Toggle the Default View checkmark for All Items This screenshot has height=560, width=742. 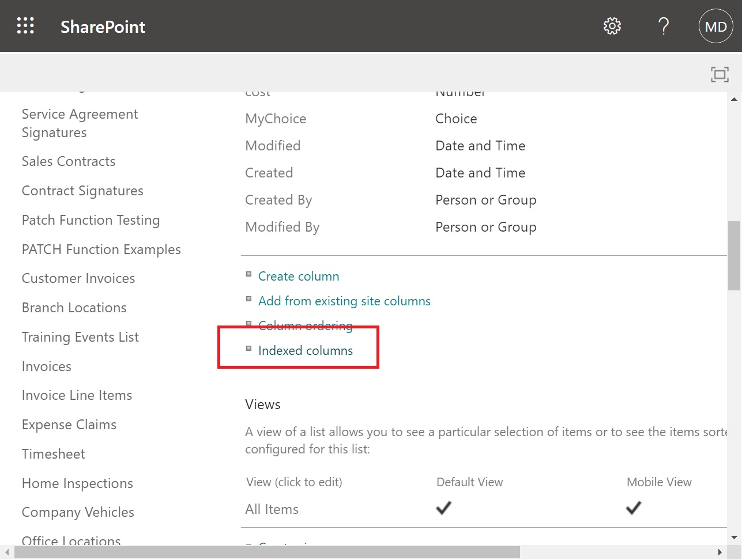tap(443, 508)
